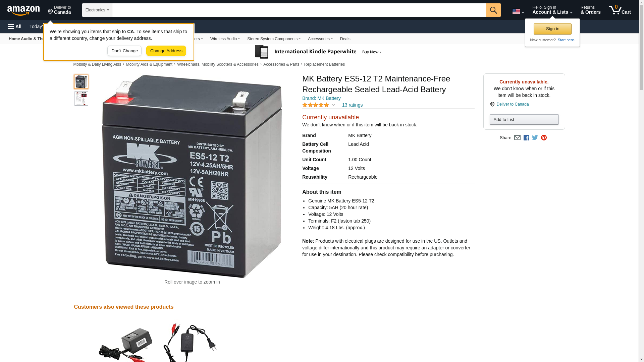Share on Facebook icon
Viewport: 644px width, 362px height.
coord(526,138)
